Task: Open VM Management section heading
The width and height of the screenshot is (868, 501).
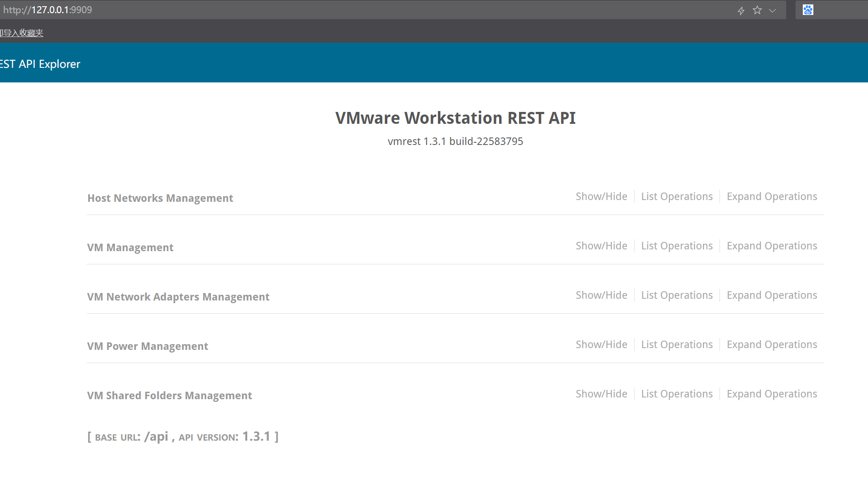Action: pyautogui.click(x=130, y=248)
